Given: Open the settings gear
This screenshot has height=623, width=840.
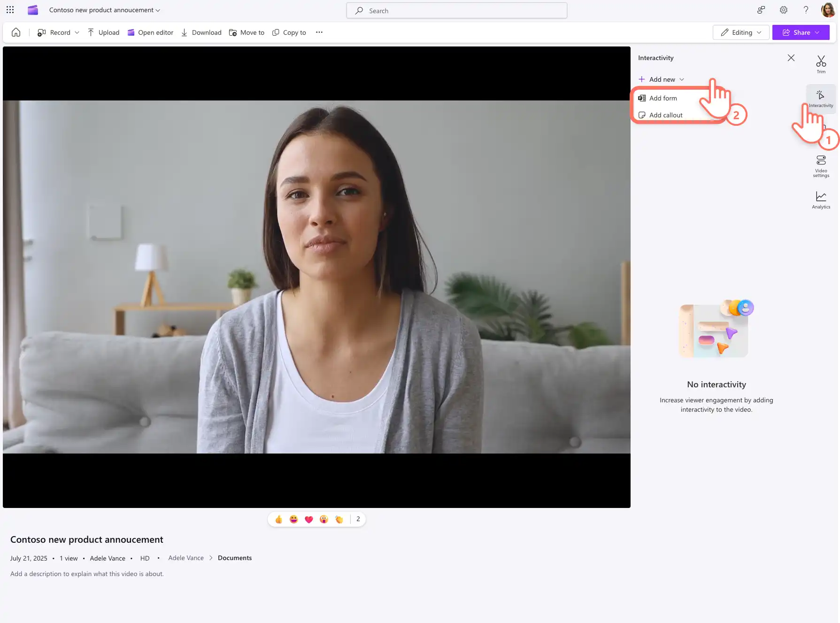Looking at the screenshot, I should click(x=784, y=10).
